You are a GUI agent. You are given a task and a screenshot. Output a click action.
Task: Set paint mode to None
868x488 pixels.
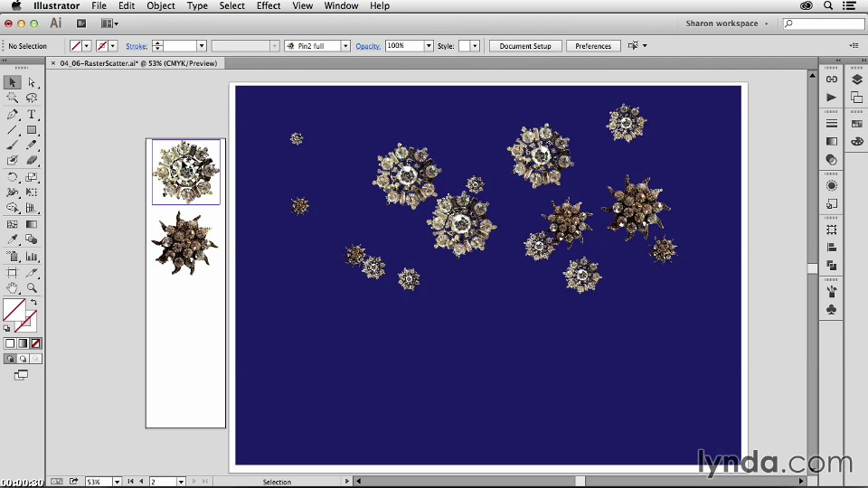(35, 343)
